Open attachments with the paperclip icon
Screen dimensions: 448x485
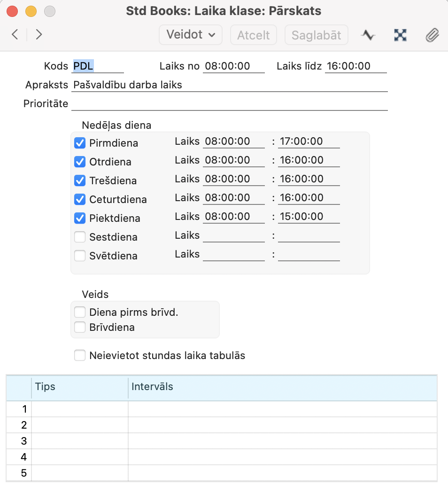pyautogui.click(x=432, y=35)
